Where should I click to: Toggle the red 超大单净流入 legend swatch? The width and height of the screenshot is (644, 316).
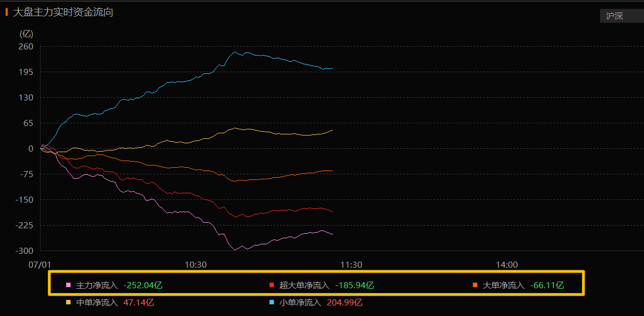[x=272, y=285]
